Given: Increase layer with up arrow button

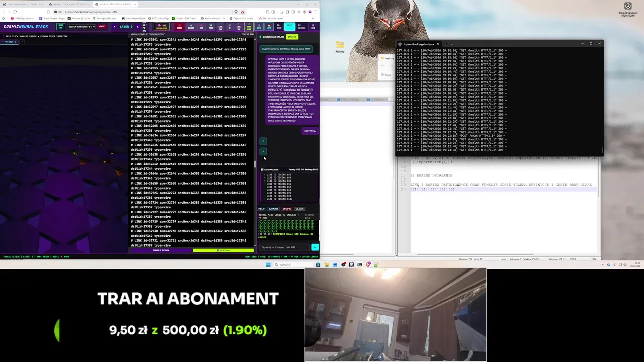Looking at the screenshot, I should click(x=138, y=26).
